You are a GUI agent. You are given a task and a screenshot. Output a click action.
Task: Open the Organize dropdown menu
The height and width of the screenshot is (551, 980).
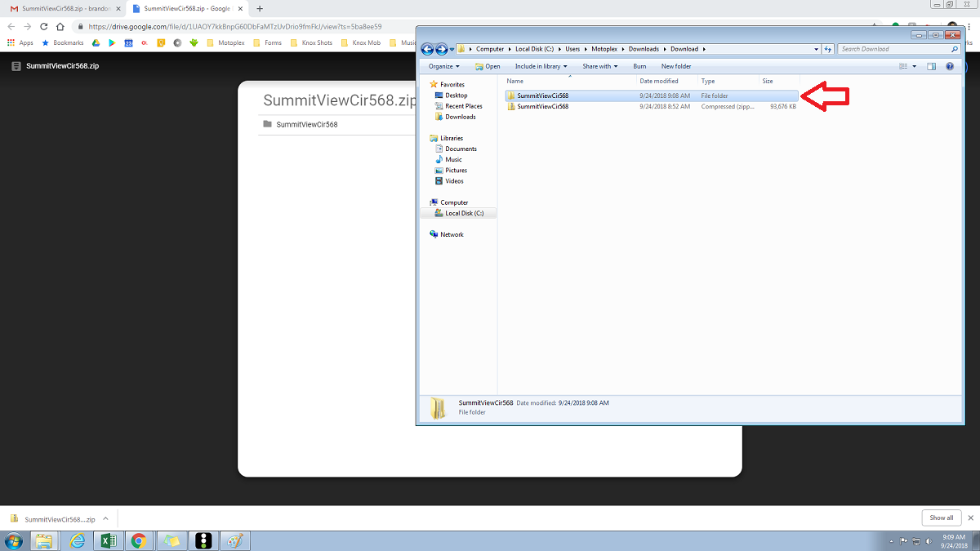click(x=444, y=66)
